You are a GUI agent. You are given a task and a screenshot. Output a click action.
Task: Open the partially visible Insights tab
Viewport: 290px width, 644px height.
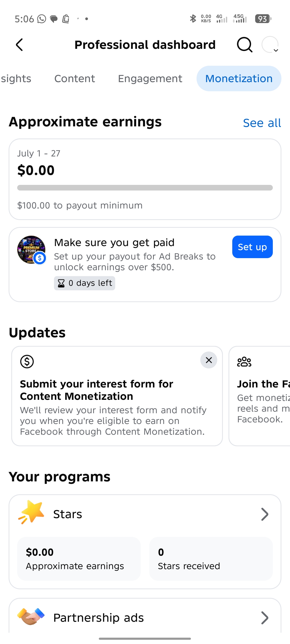click(16, 79)
